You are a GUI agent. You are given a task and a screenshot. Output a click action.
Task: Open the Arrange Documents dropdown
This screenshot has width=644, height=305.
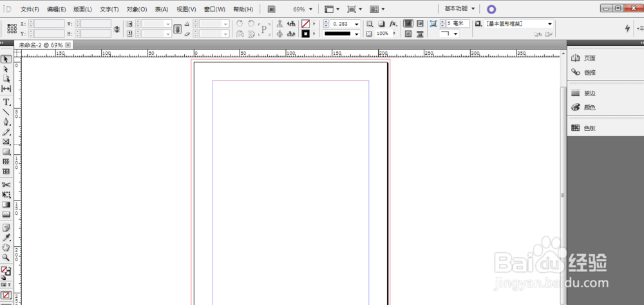point(377,9)
